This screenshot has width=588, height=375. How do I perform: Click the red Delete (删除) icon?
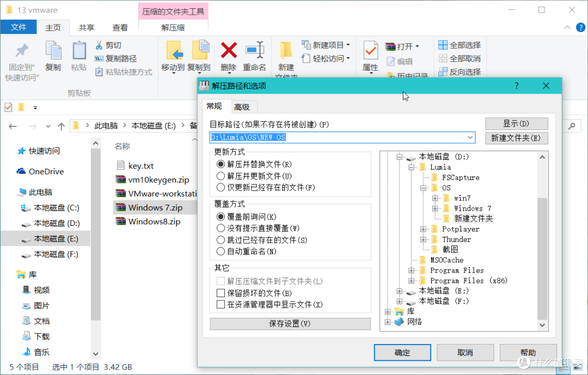(228, 51)
